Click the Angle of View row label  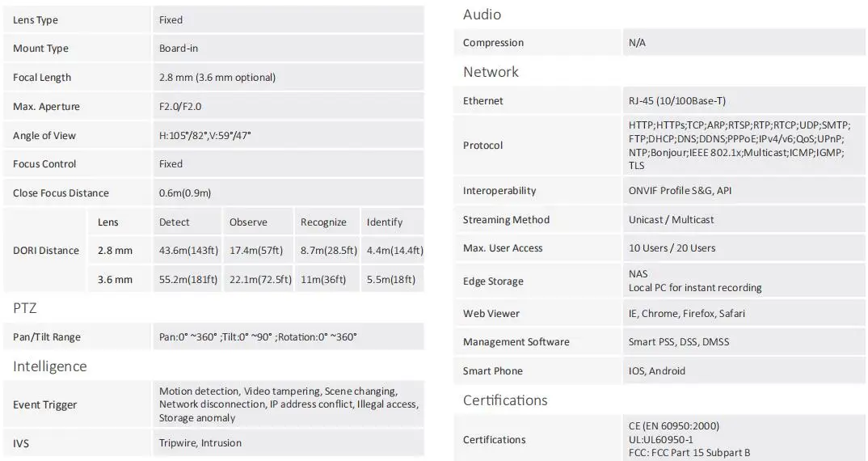(x=44, y=135)
